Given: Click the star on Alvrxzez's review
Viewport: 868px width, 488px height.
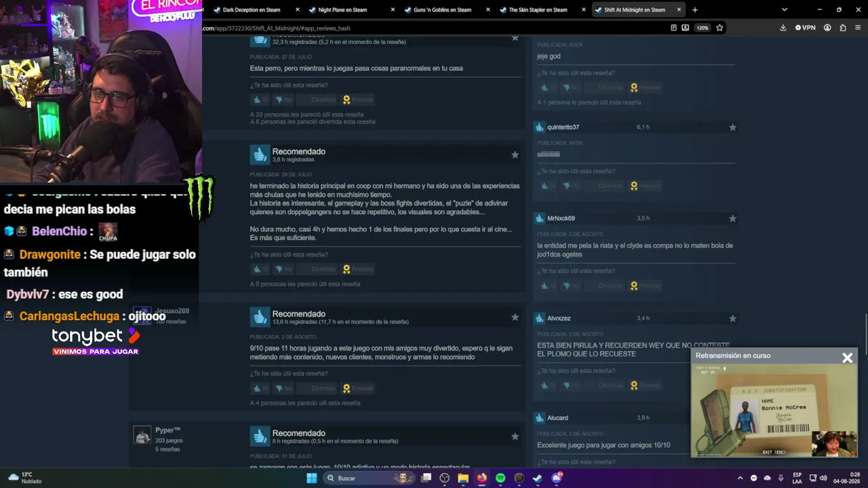Looking at the screenshot, I should click(732, 318).
